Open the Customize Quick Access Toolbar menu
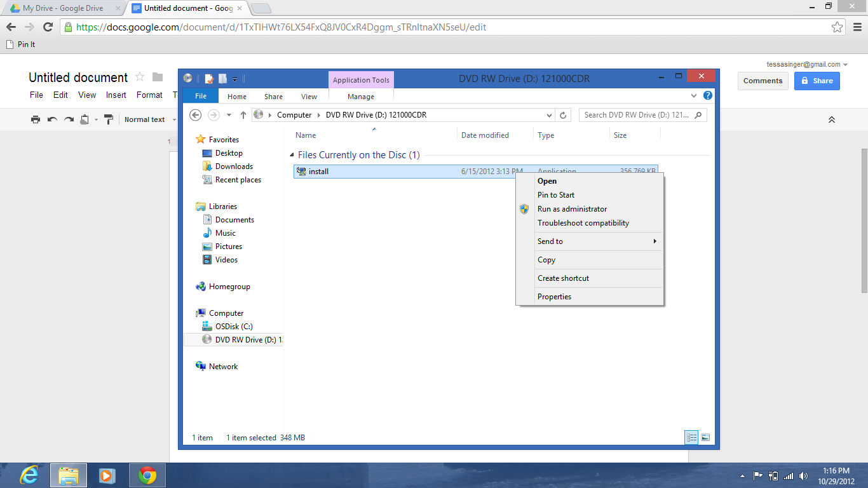This screenshot has height=488, width=868. (235, 78)
